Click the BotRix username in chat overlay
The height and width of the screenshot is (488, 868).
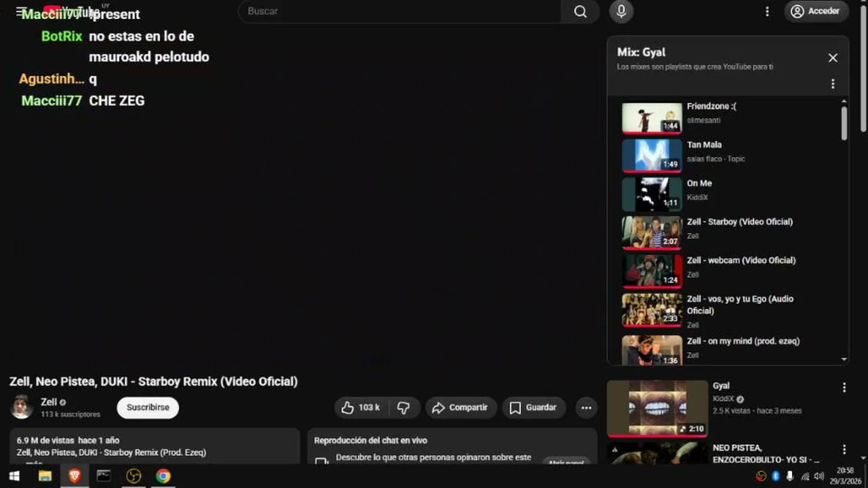[x=62, y=37]
